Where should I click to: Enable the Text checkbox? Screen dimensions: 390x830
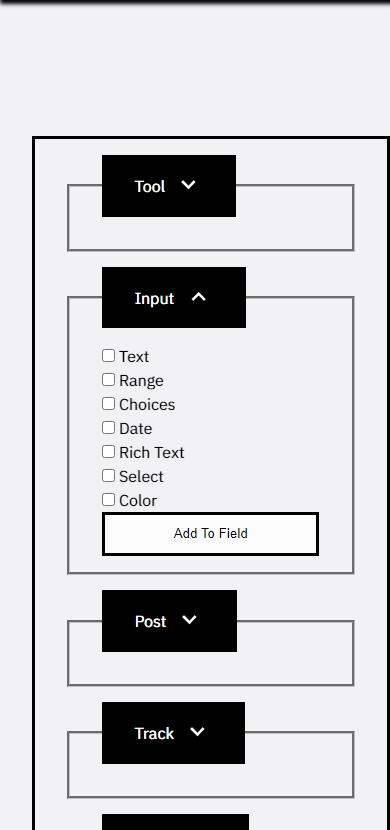click(x=108, y=356)
